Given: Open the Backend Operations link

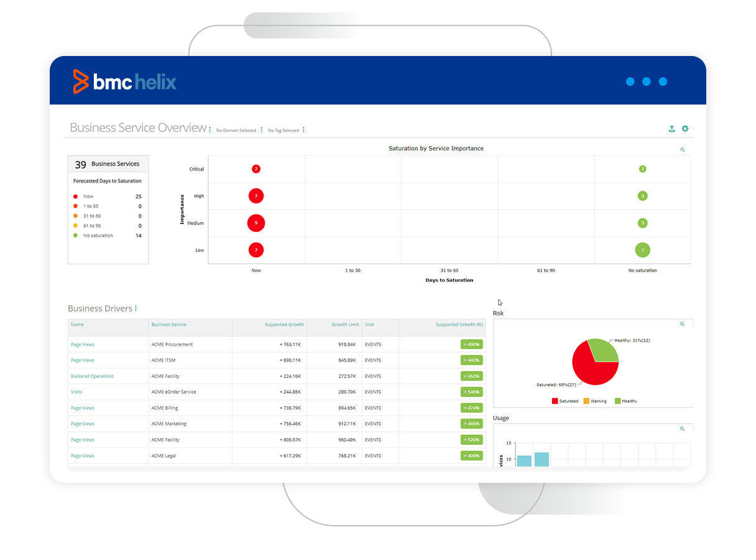Looking at the screenshot, I should pyautogui.click(x=92, y=376).
